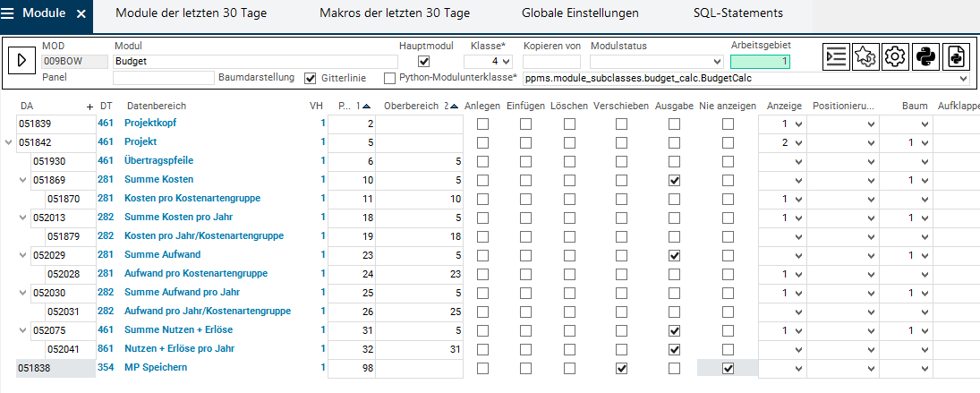Click the Kopieren von input field
Image resolution: width=980 pixels, height=393 pixels.
(x=551, y=62)
